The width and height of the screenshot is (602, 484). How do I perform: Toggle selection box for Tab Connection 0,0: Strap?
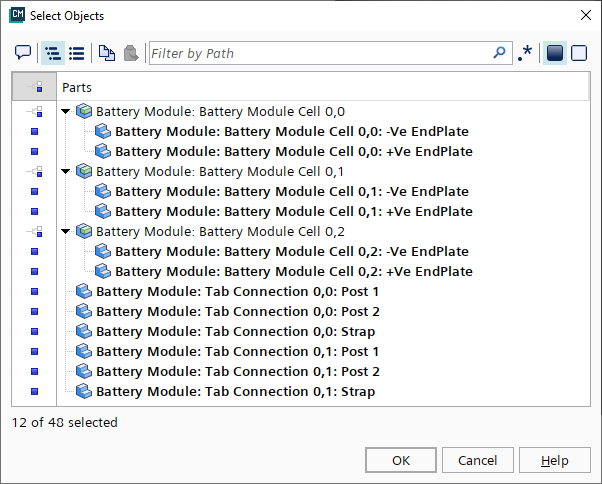34,332
